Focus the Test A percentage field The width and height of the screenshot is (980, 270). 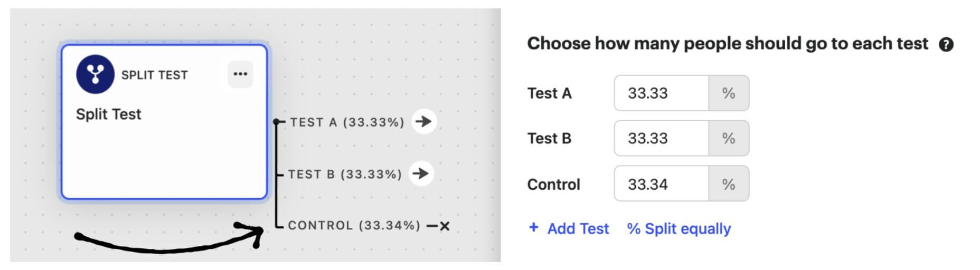(x=661, y=93)
